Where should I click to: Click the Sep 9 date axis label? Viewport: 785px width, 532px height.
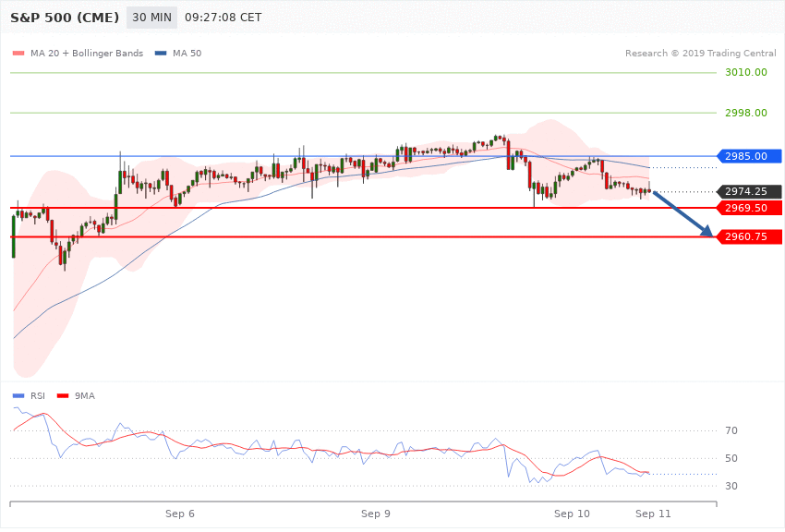tap(376, 514)
